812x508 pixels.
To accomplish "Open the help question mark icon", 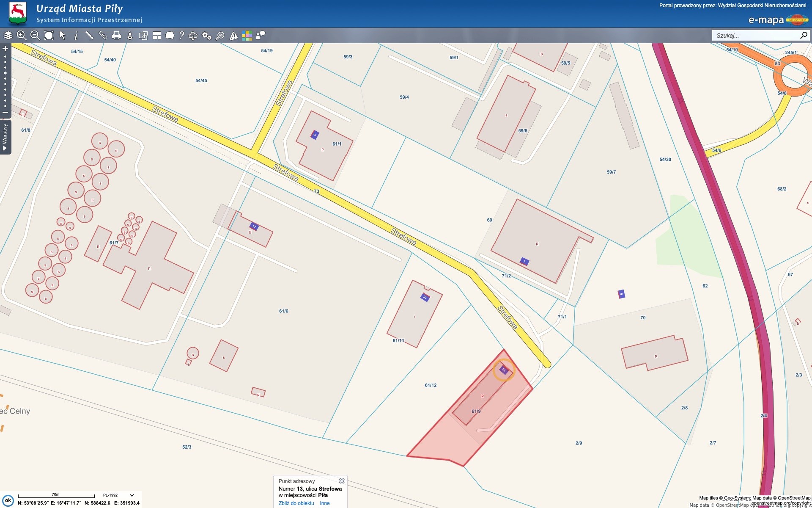I will click(181, 36).
